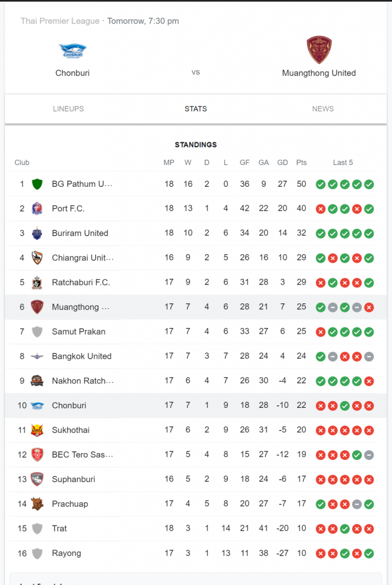Click the BG Pathum United green shield icon

(37, 184)
